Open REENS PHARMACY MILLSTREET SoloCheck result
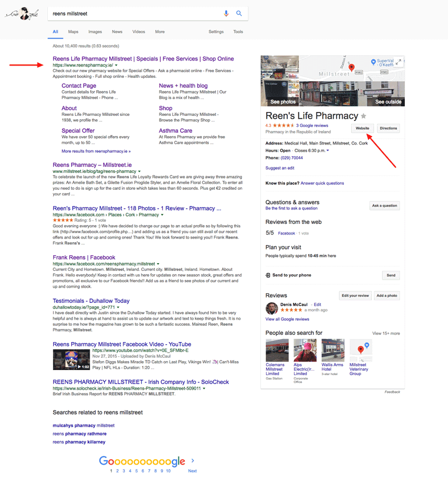Screen dimensions: 448x482 [x=141, y=382]
